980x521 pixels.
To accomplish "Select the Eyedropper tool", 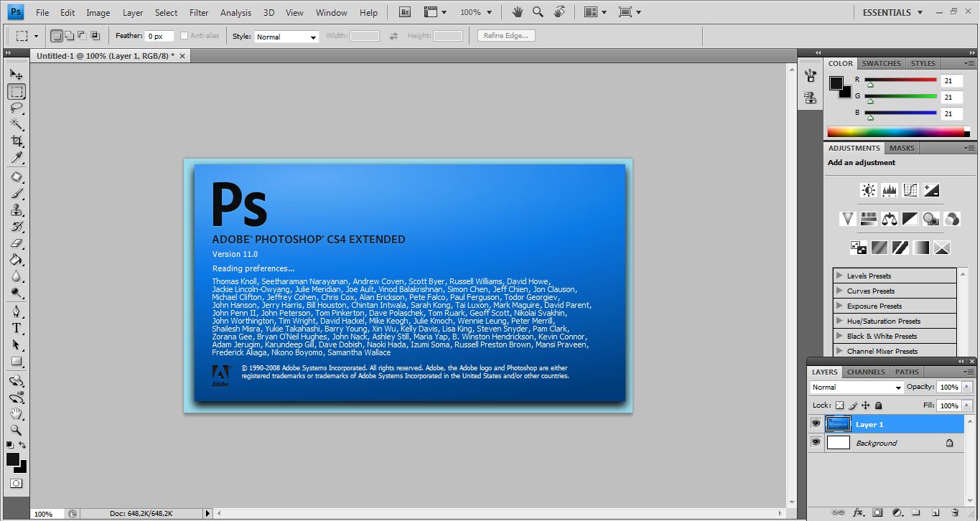I will coord(17,158).
